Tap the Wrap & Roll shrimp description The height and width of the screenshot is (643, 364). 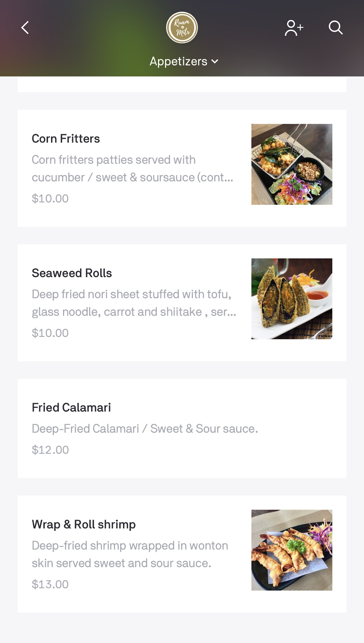[130, 554]
